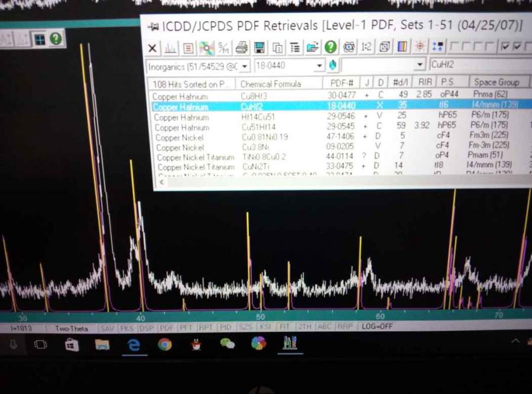This screenshot has height=394, width=532.
Task: Click the 1:2 scaling icon
Action: tap(366, 47)
